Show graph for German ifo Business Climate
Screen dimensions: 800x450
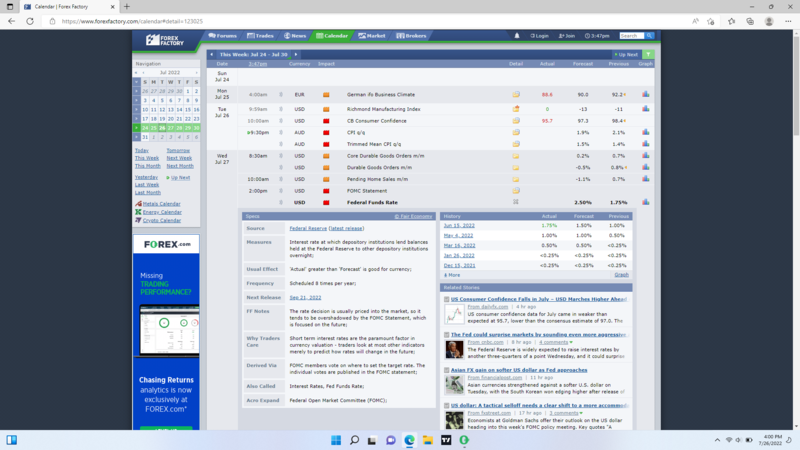(645, 94)
